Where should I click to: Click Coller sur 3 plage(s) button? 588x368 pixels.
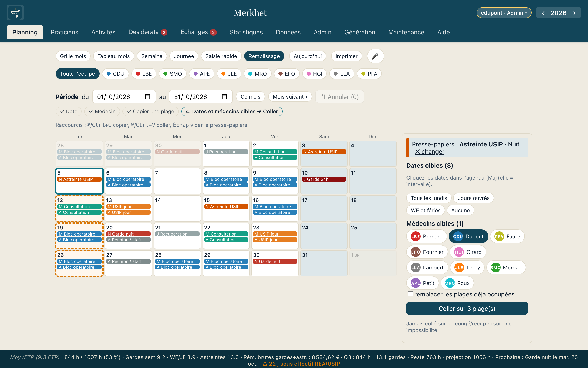467,308
